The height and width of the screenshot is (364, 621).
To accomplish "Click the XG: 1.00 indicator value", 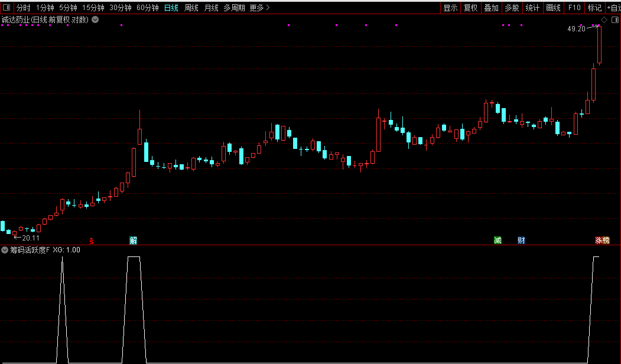I will (x=67, y=250).
